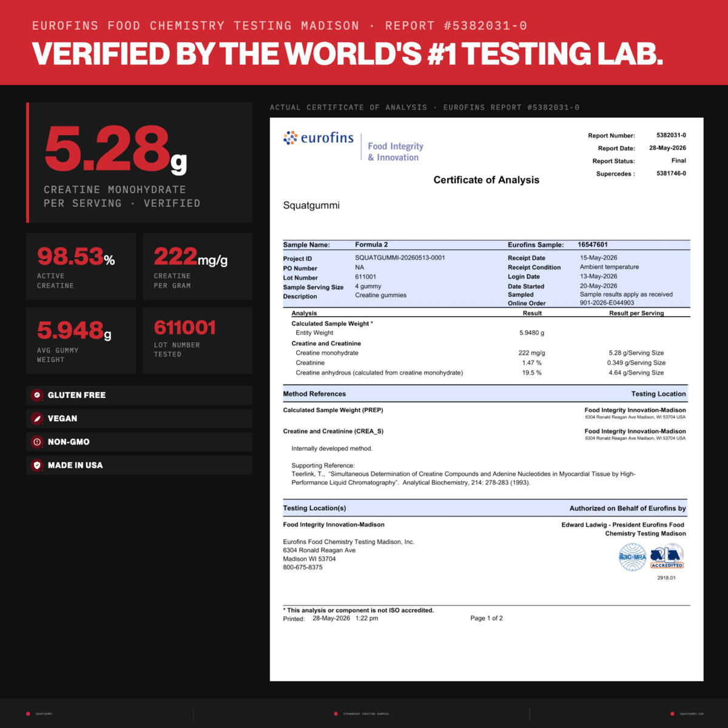This screenshot has width=728, height=728.
Task: Click the 611001 lot number tested stat
Action: 184,328
